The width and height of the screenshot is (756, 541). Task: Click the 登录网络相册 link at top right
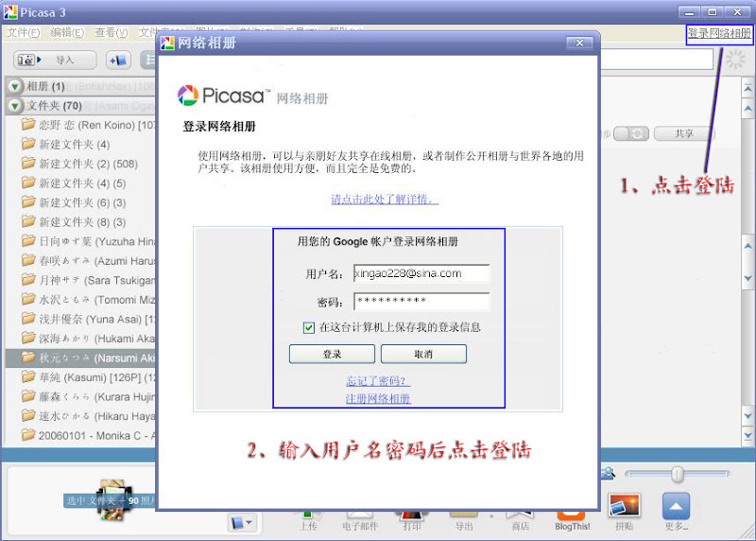click(719, 33)
